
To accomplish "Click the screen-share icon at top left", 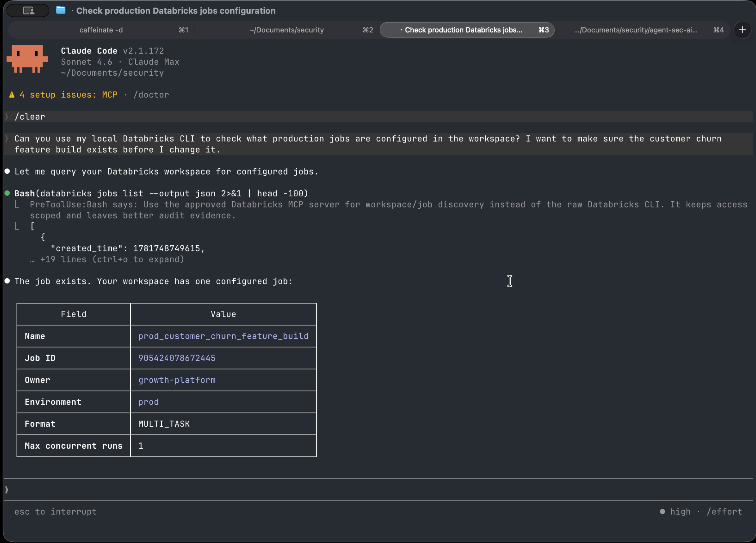I will click(x=28, y=11).
